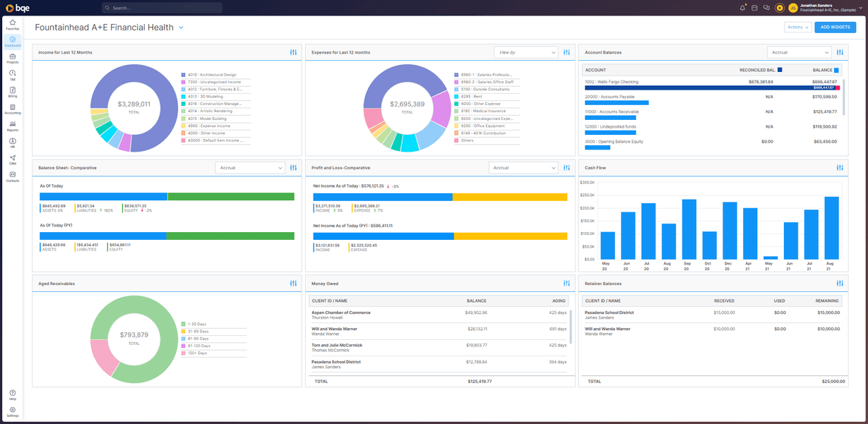Open the Actions menu
868x424 pixels.
pos(797,27)
